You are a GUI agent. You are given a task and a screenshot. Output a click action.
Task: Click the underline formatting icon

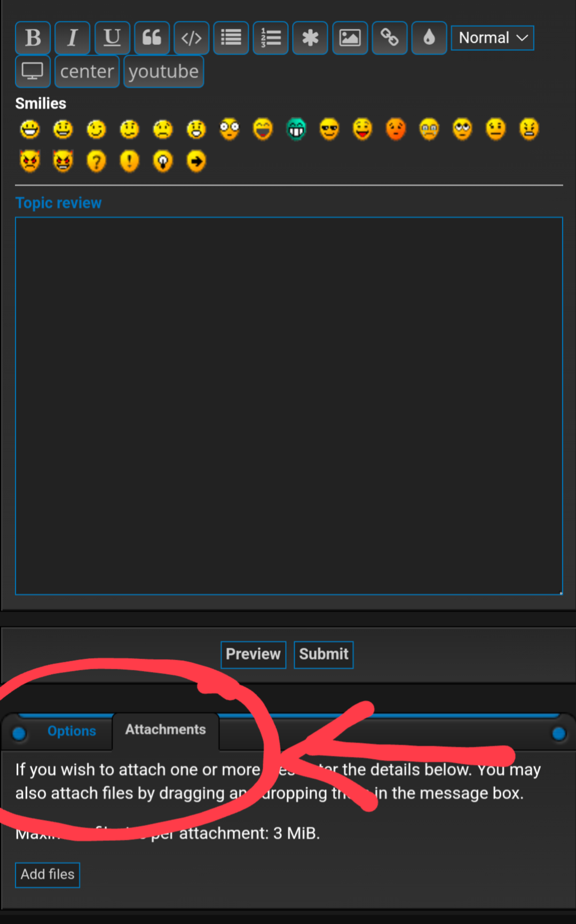112,38
